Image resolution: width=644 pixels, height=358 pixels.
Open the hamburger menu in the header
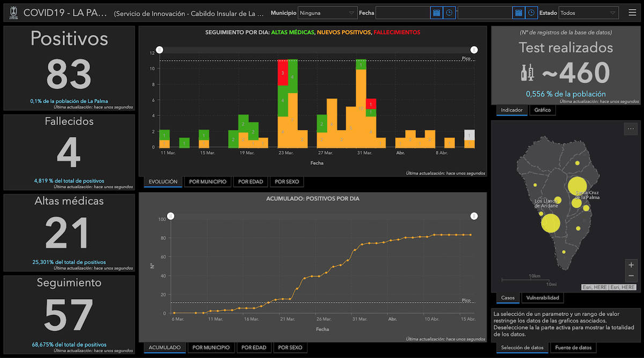(x=632, y=12)
